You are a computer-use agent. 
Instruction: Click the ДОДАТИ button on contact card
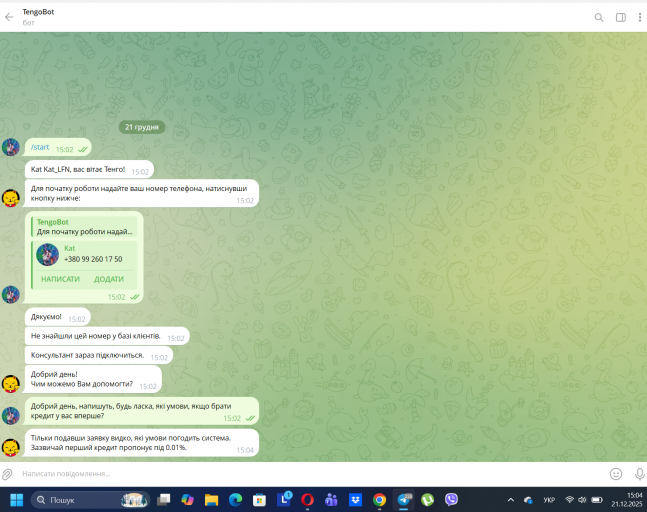click(x=109, y=279)
